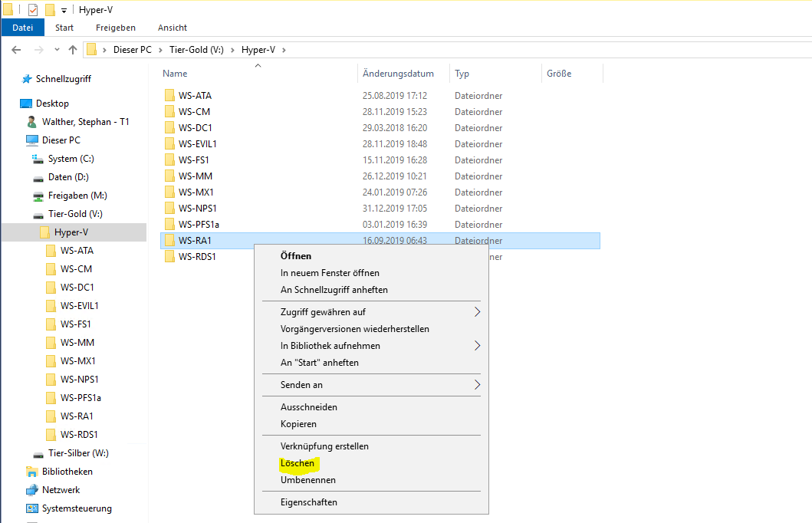Open Bibliotheken icon in sidebar
This screenshot has height=523, width=812.
pos(32,472)
